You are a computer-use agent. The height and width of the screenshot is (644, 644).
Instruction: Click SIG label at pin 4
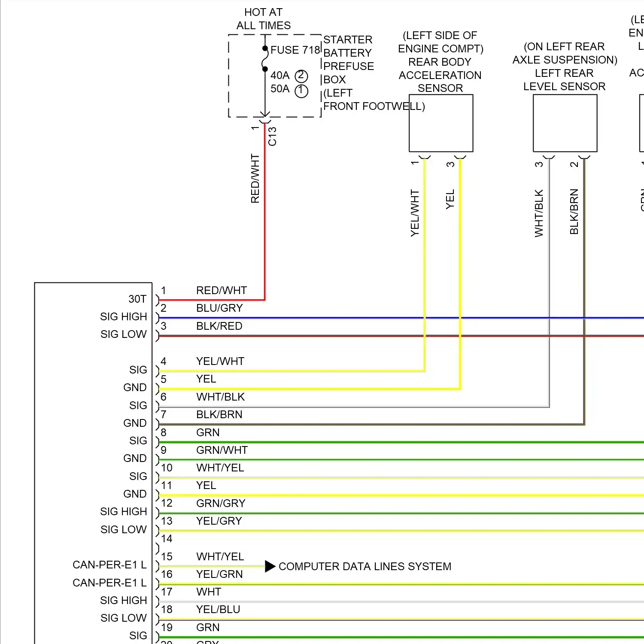(x=138, y=370)
